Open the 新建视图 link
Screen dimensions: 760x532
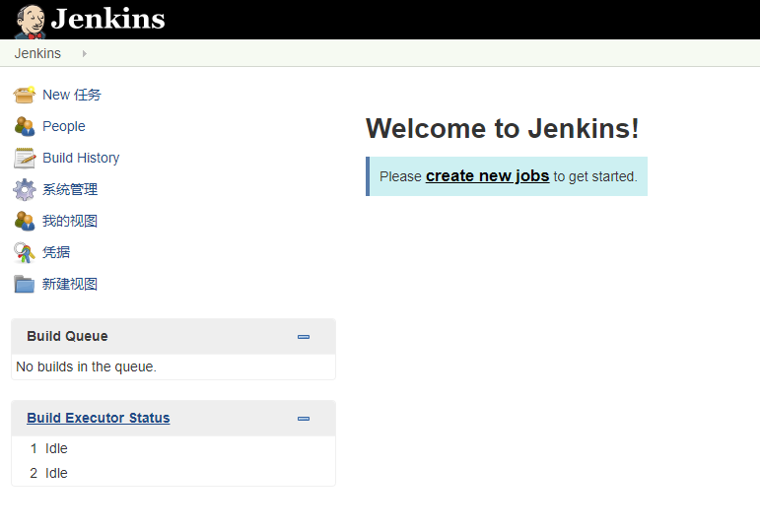(x=70, y=284)
